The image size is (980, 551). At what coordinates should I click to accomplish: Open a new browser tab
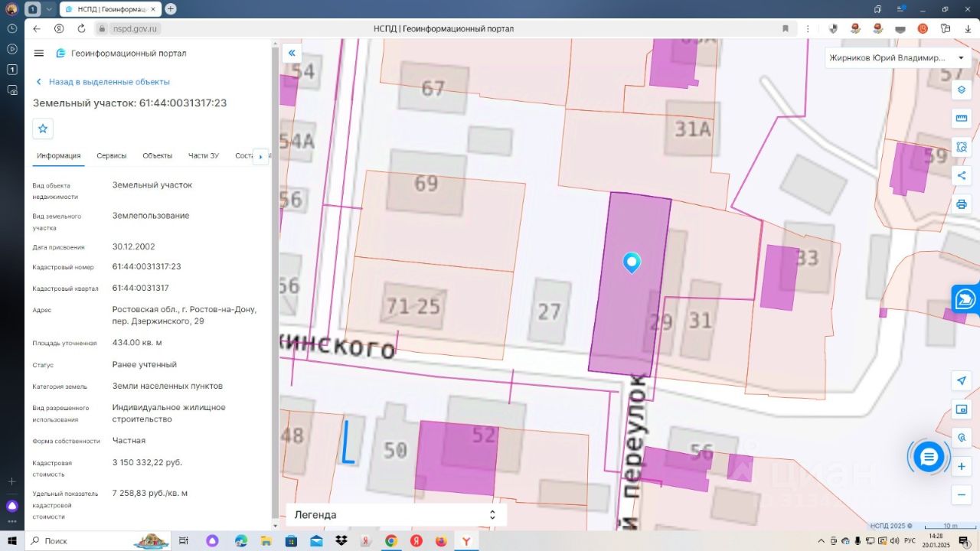pyautogui.click(x=171, y=9)
